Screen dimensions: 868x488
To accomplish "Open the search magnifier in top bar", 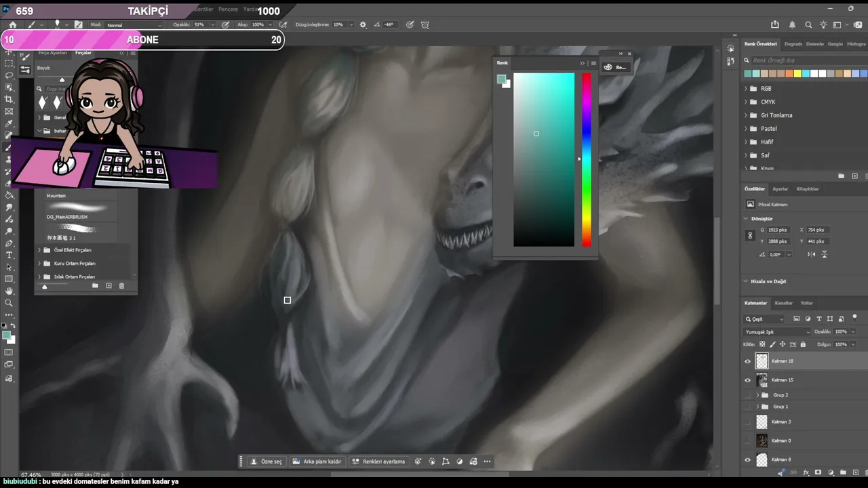I will coord(808,24).
